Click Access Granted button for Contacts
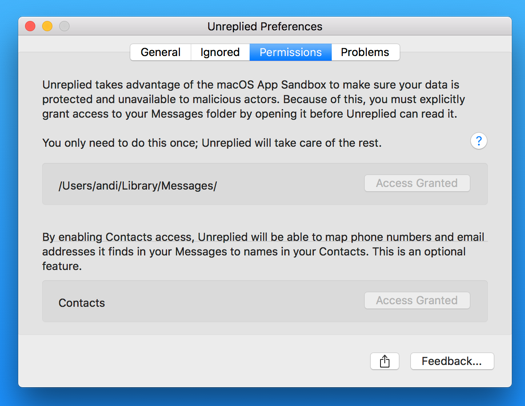The width and height of the screenshot is (525, 406). coord(417,300)
